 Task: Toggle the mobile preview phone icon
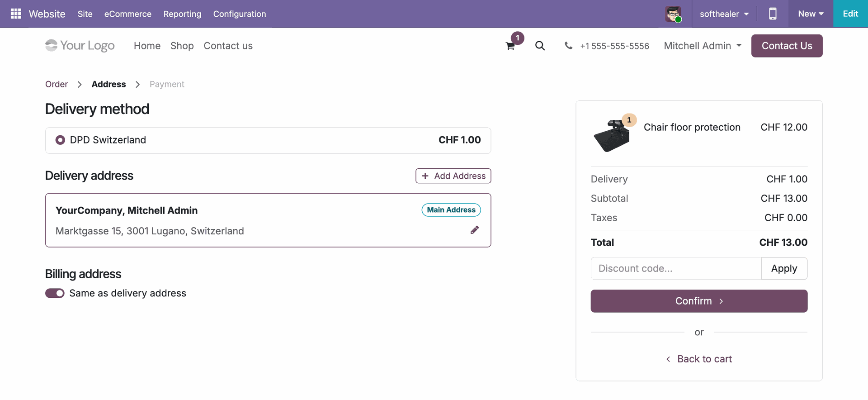[773, 14]
